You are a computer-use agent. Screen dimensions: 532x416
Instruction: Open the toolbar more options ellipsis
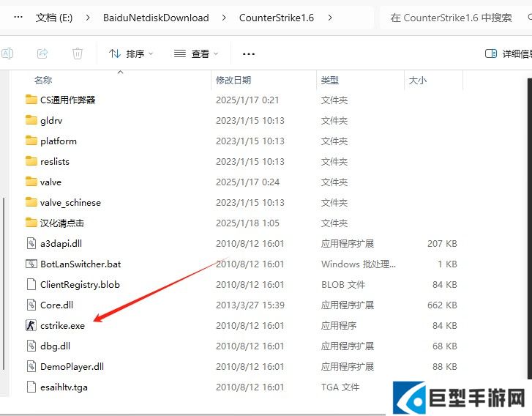(x=249, y=53)
